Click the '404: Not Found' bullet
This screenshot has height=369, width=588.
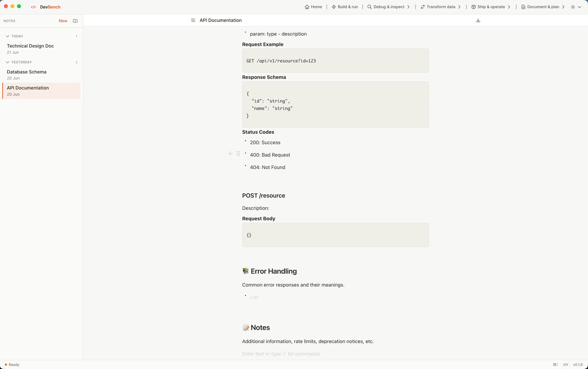(x=267, y=167)
